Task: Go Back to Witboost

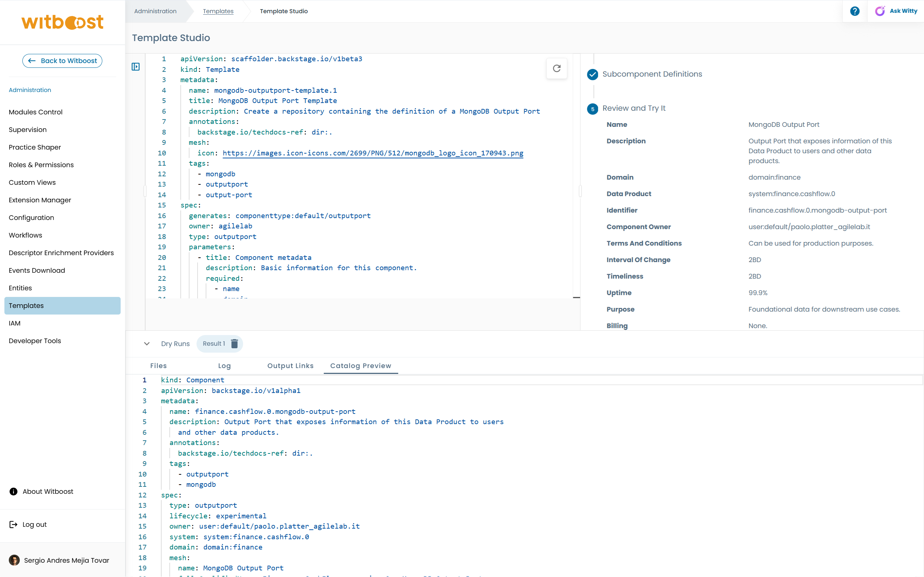Action: coord(62,61)
